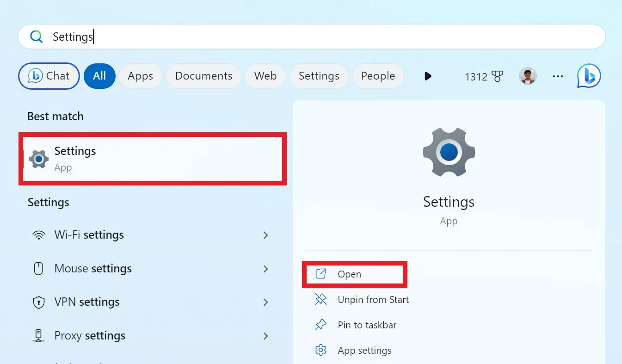This screenshot has width=622, height=364.
Task: Expand VPN settings options
Action: click(266, 302)
